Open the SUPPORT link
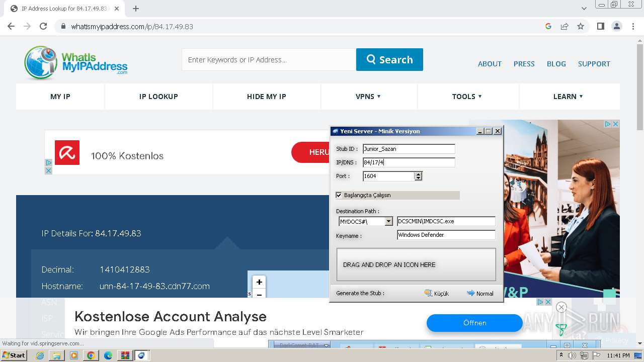 594,64
